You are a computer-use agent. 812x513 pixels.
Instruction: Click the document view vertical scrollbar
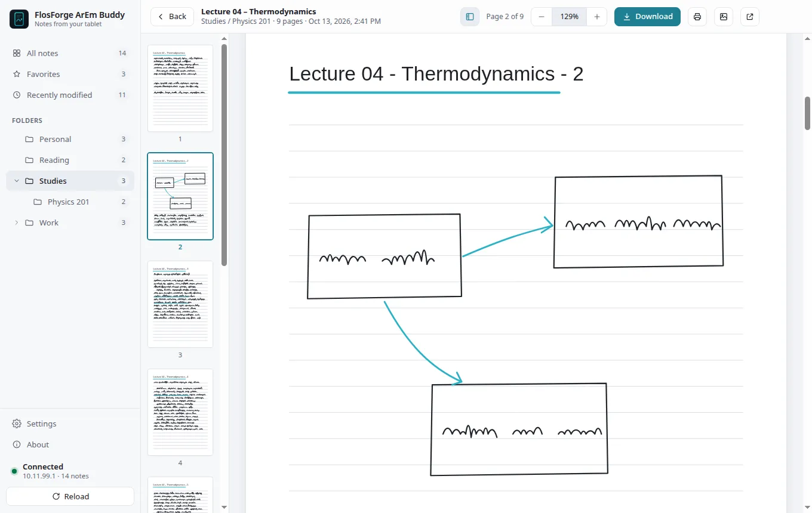tap(808, 113)
